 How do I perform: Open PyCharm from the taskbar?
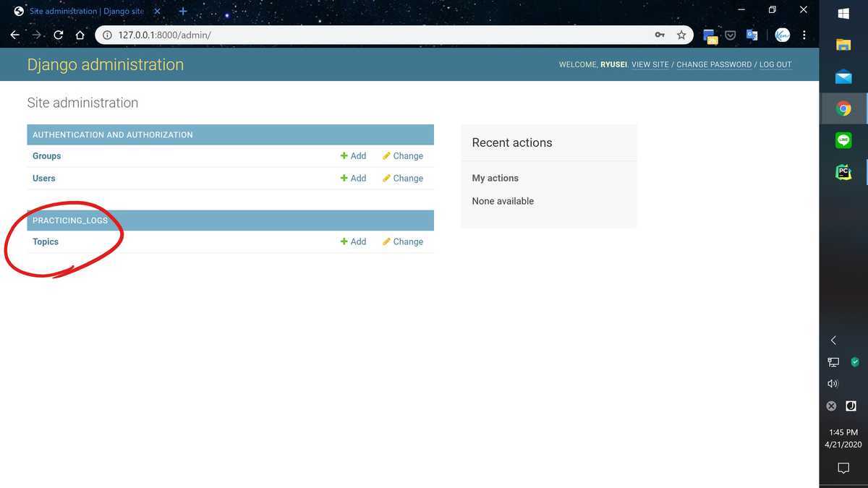pos(843,172)
